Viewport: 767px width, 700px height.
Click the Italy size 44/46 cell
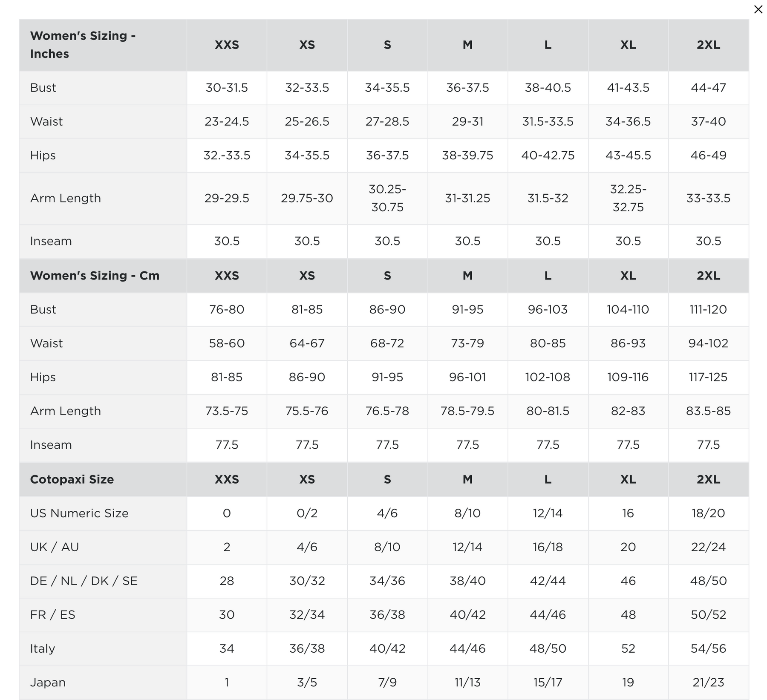(467, 648)
